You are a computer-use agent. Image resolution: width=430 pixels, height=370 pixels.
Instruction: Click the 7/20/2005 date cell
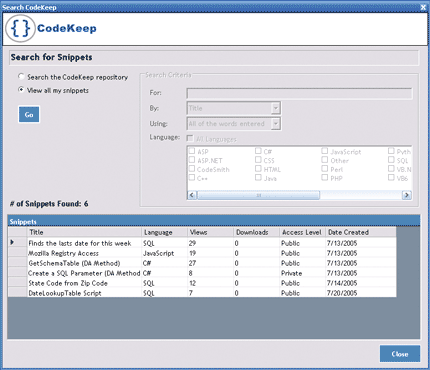361,293
